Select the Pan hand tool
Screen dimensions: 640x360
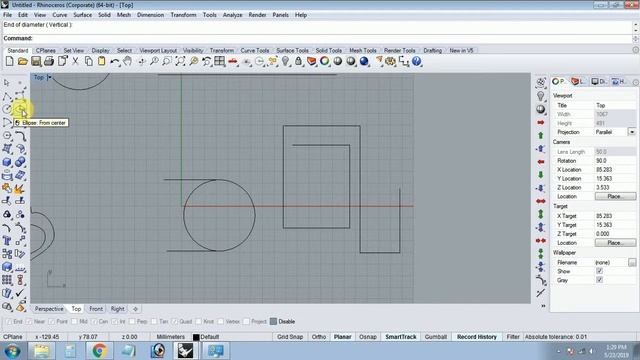[128, 62]
